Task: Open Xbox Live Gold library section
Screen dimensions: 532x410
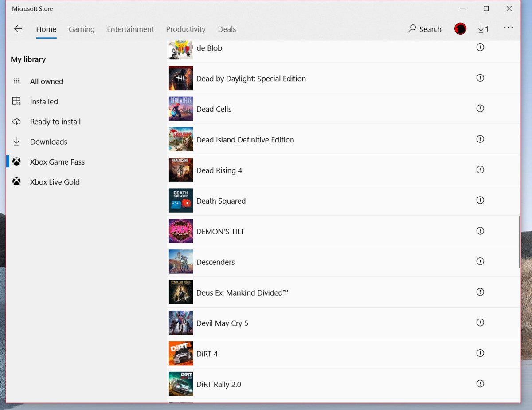Action: pyautogui.click(x=55, y=182)
